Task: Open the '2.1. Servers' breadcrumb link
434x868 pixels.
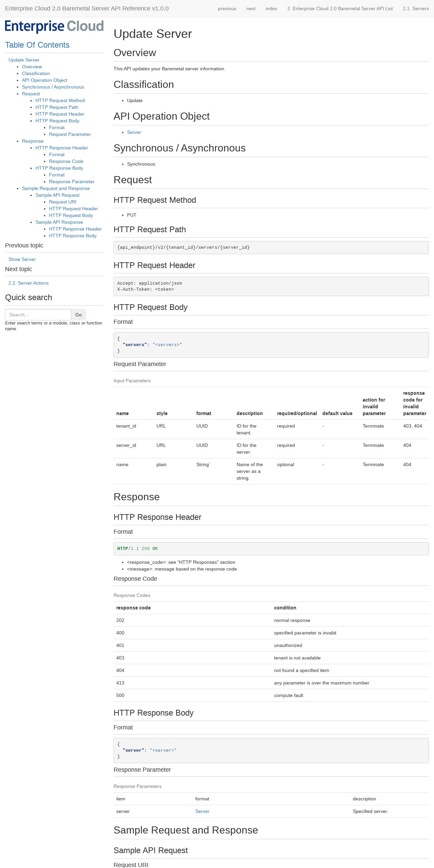Action: coord(416,8)
